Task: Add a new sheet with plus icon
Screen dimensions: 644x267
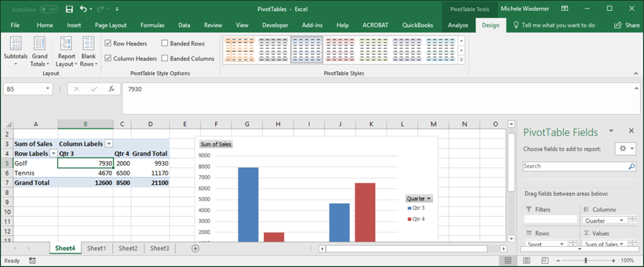Action: (196, 248)
